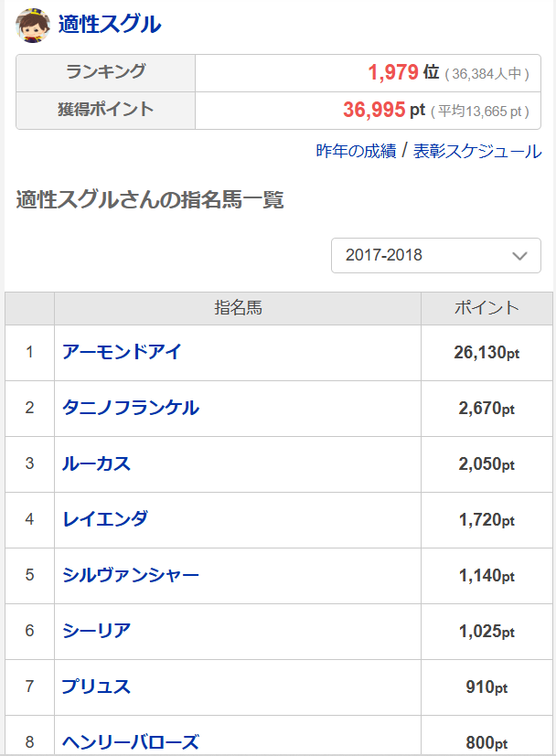Click the 910pt points cell
This screenshot has height=756, width=556.
[486, 687]
